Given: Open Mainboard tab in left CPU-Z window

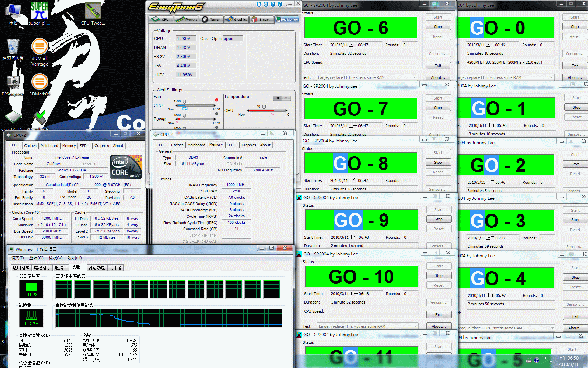Looking at the screenshot, I should (49, 146).
